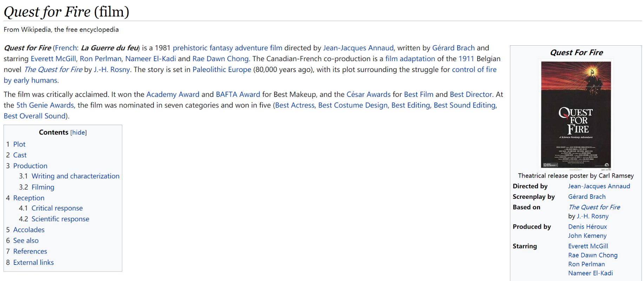This screenshot has height=281, width=644.
Task: Follow the adventure film link
Action: click(259, 48)
